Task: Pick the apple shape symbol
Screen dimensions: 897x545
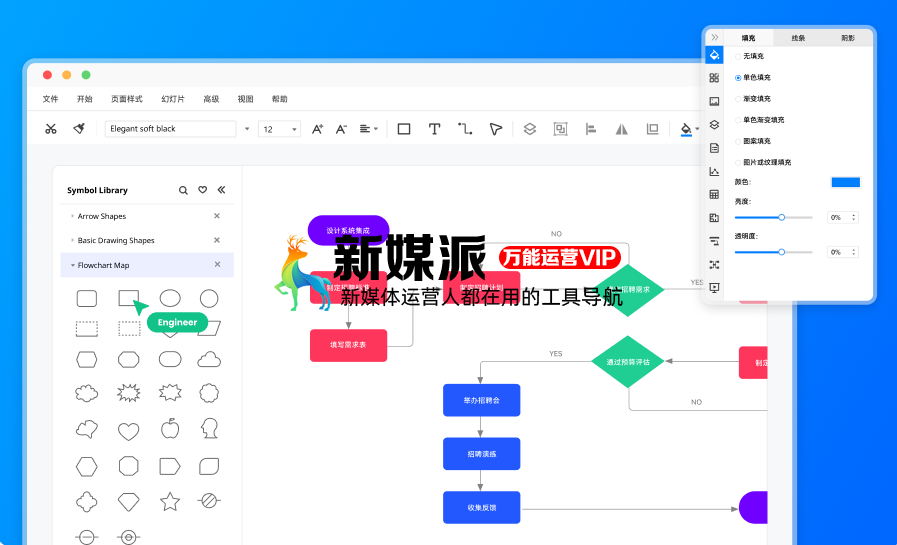Action: (170, 428)
